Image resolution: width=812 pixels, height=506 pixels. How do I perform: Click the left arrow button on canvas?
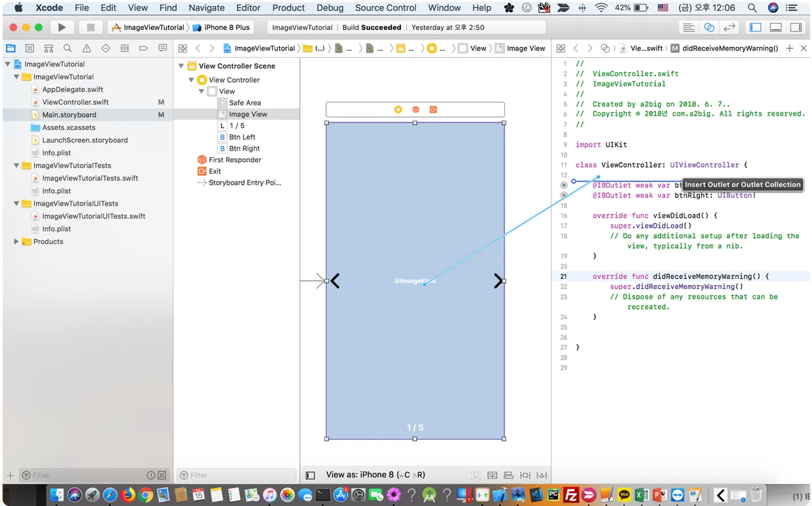point(335,281)
